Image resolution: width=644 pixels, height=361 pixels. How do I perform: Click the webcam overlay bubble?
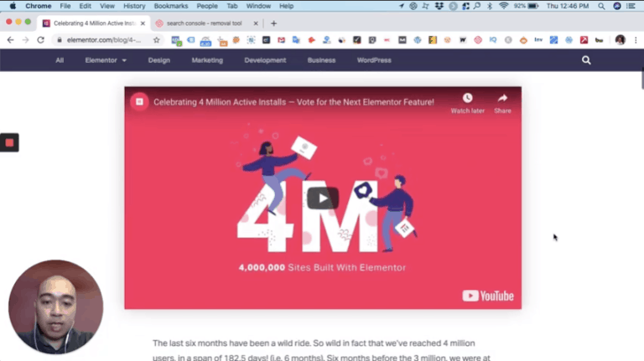click(x=56, y=307)
